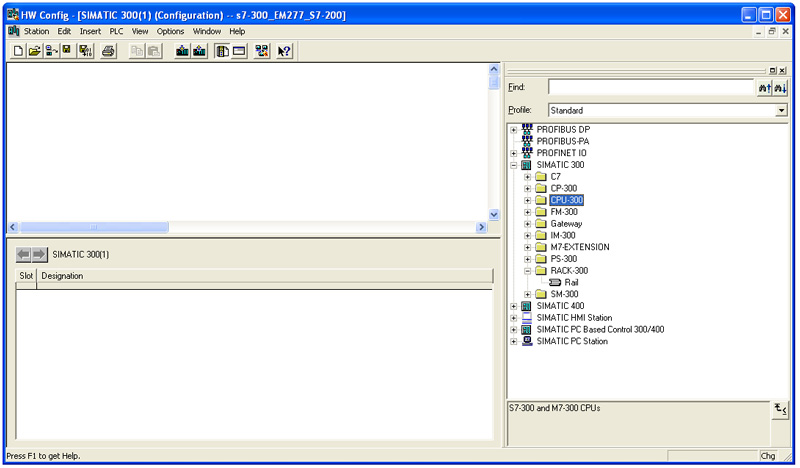
Task: Click the Configure Network icon
Action: 262,51
